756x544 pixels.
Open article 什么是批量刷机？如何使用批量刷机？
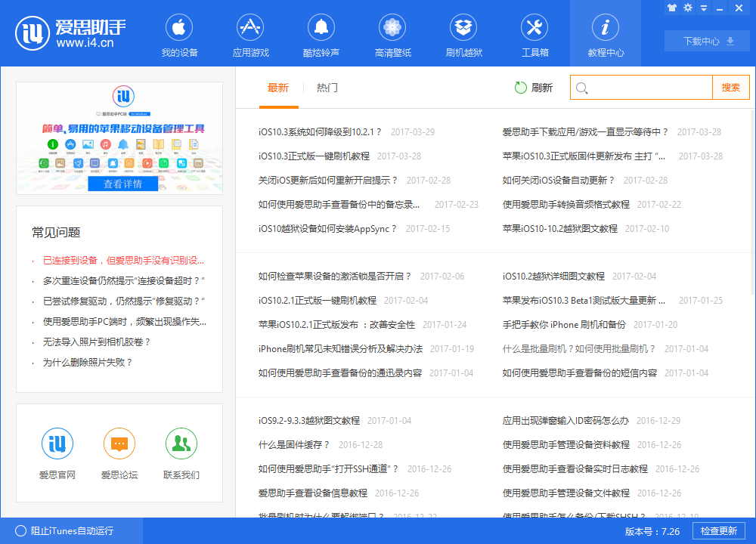pos(580,348)
